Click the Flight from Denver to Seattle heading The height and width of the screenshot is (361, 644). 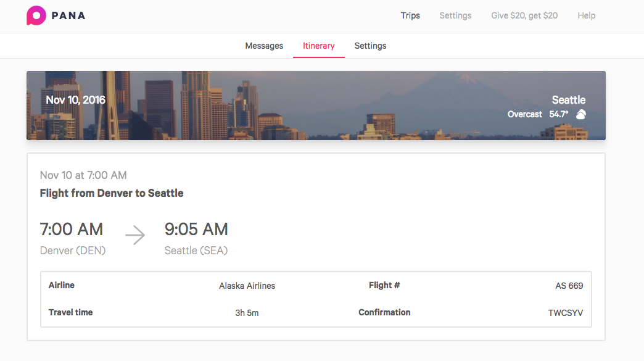point(112,193)
